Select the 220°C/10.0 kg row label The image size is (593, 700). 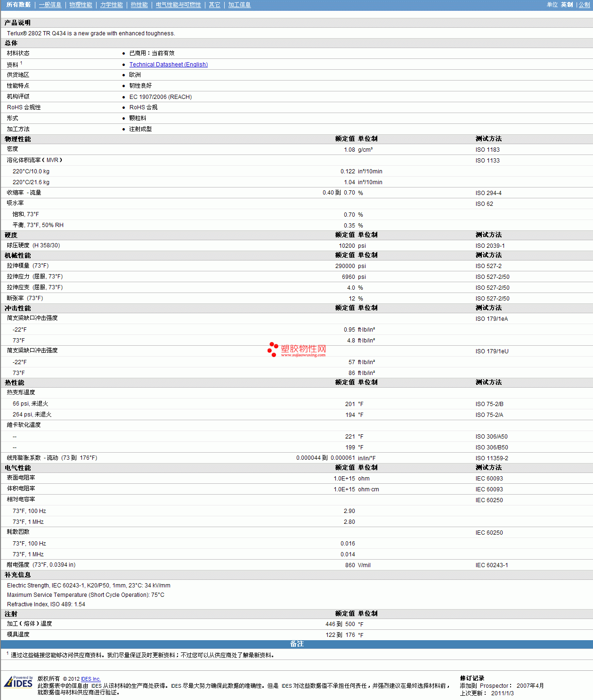pos(31,171)
